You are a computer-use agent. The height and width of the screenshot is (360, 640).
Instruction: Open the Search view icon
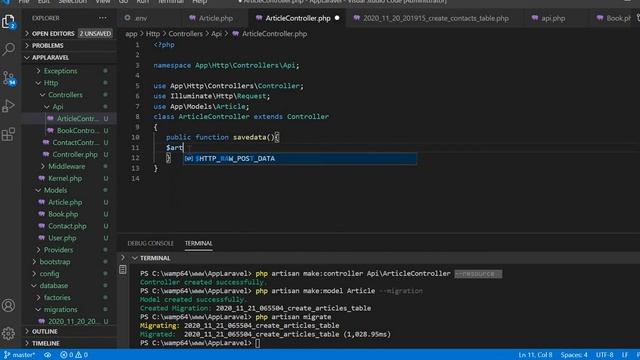(x=9, y=49)
